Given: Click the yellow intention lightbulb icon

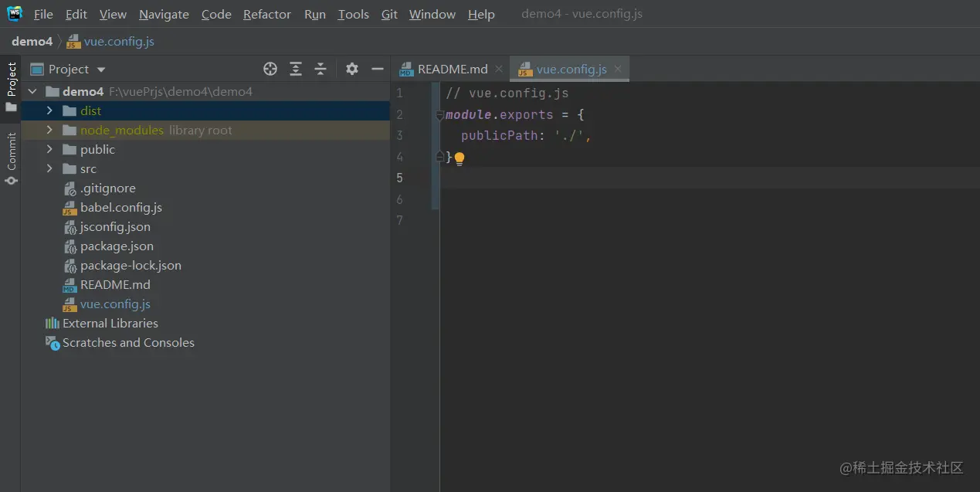Looking at the screenshot, I should tap(459, 158).
